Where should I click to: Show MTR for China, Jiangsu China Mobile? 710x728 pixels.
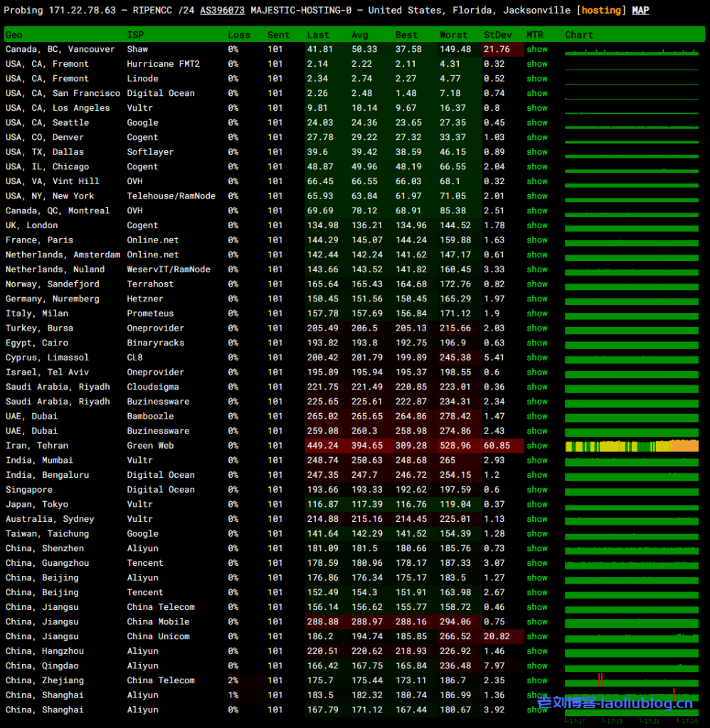[x=537, y=621]
